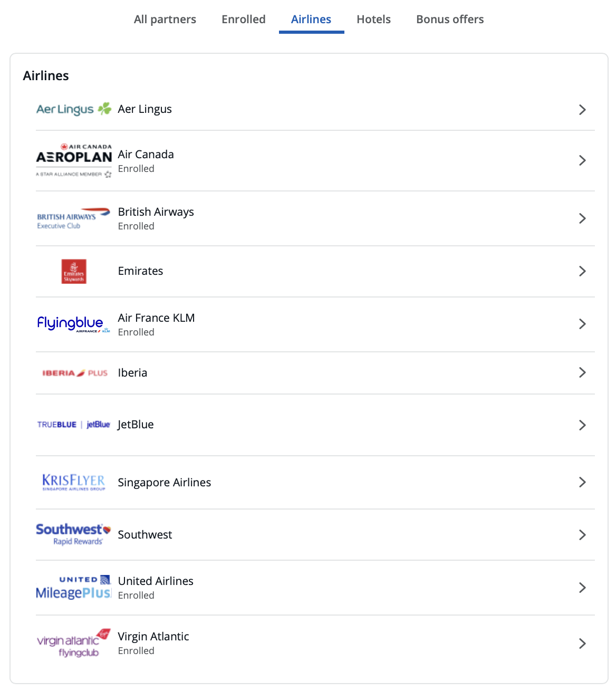This screenshot has width=616, height=691.
Task: Click the Aer Lingus shamrock logo
Action: 74,109
